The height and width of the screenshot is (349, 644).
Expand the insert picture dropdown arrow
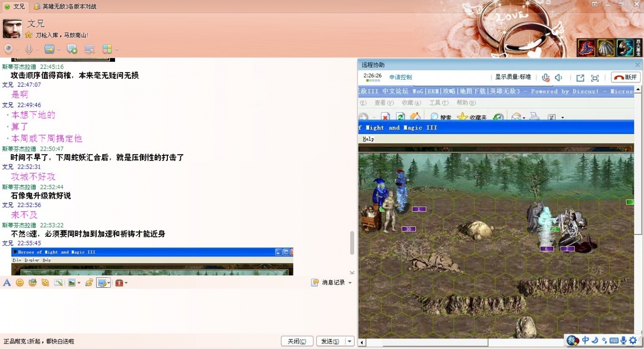[79, 283]
